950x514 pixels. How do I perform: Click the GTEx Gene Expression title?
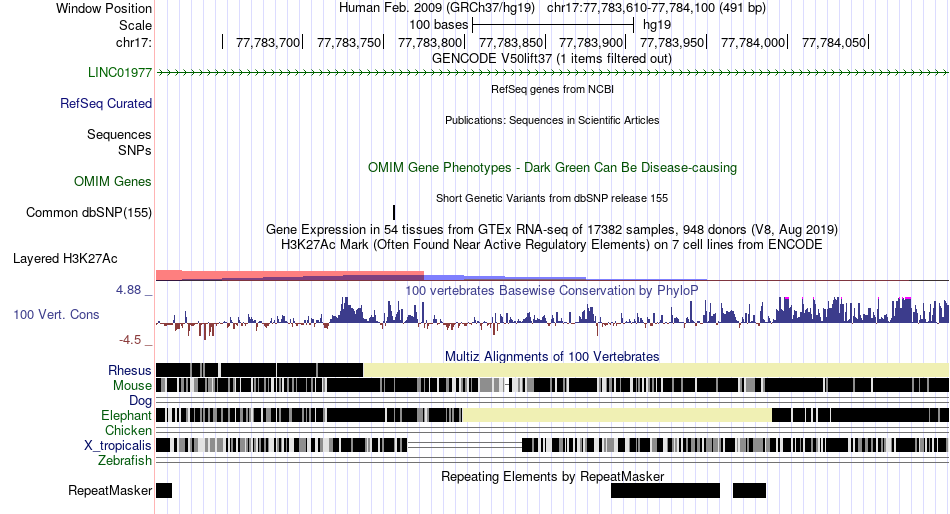[x=552, y=230]
